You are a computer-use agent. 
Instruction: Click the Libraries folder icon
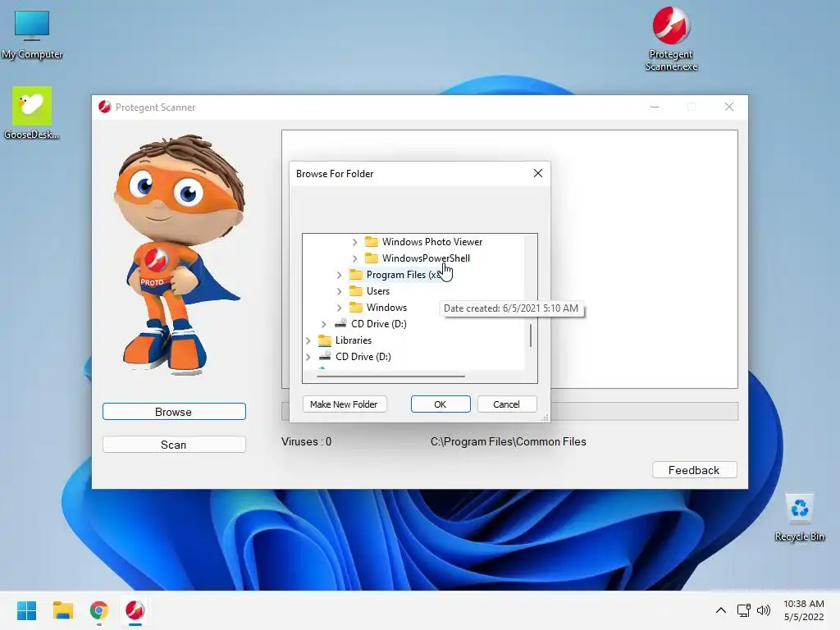pos(325,340)
